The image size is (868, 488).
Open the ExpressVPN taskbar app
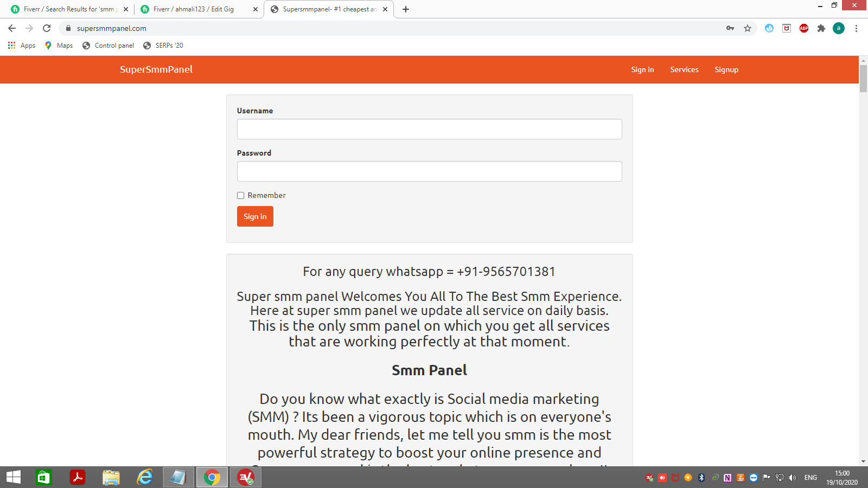click(246, 477)
